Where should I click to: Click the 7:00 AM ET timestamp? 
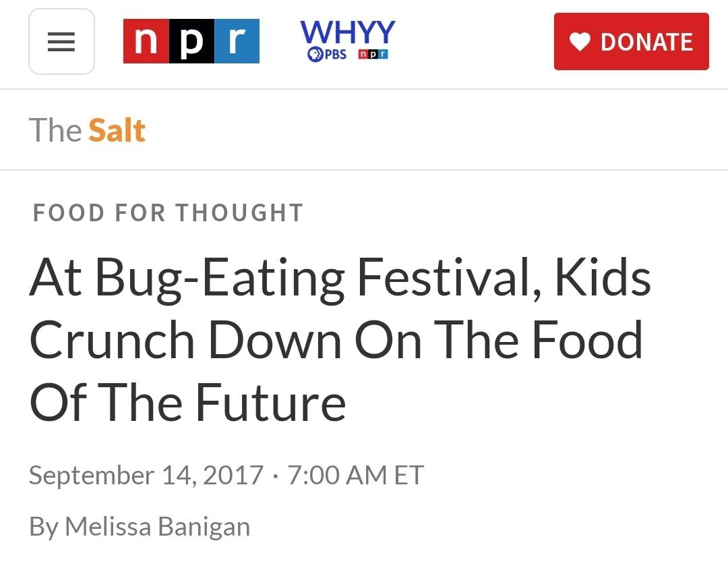(x=356, y=476)
